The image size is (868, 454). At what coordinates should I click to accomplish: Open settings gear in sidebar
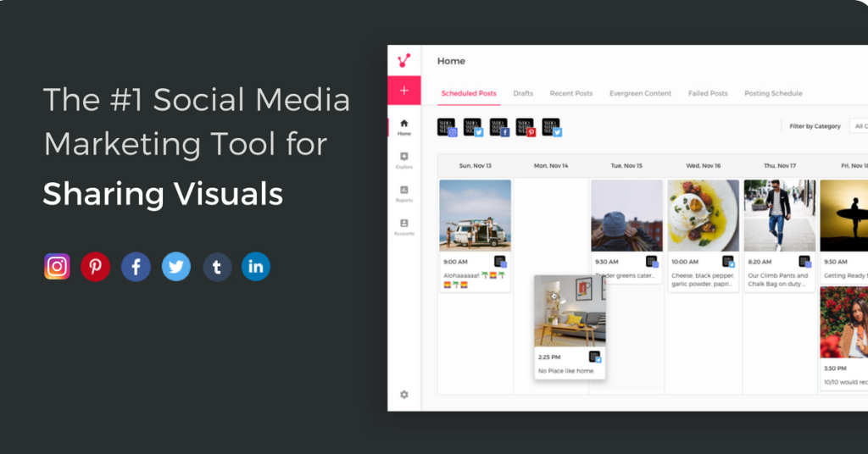[x=404, y=394]
